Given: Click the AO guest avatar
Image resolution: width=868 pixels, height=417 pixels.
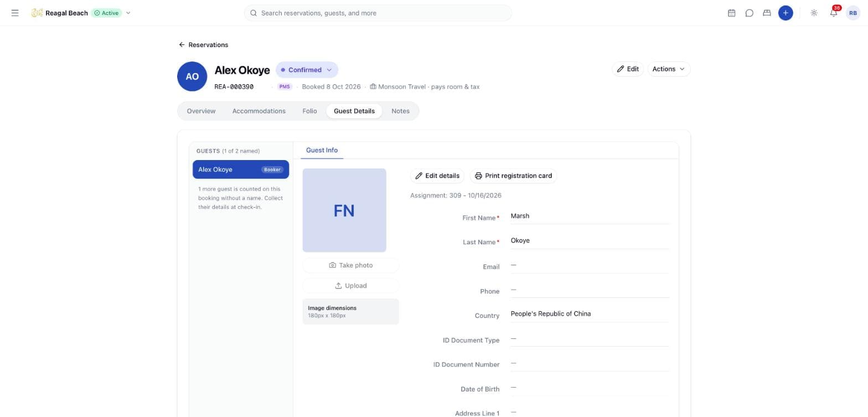Looking at the screenshot, I should 192,76.
